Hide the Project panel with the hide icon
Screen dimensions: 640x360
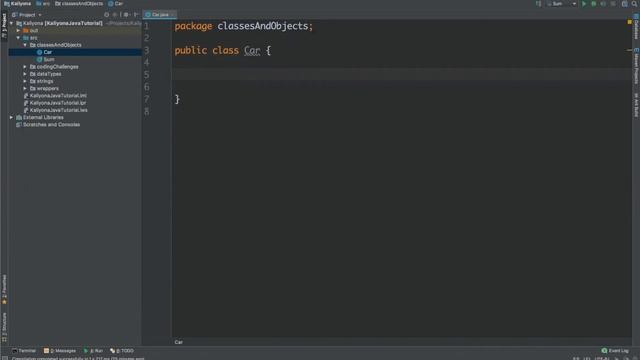pos(136,15)
